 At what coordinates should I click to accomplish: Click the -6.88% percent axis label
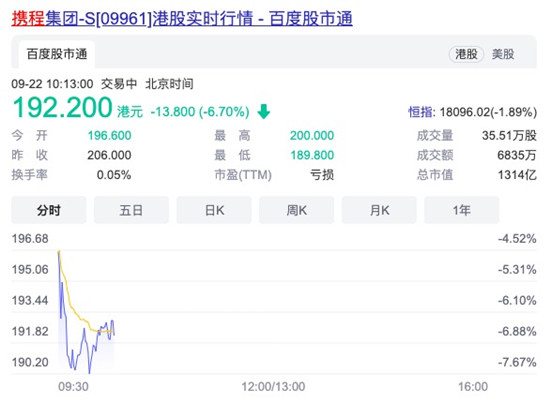[517, 331]
